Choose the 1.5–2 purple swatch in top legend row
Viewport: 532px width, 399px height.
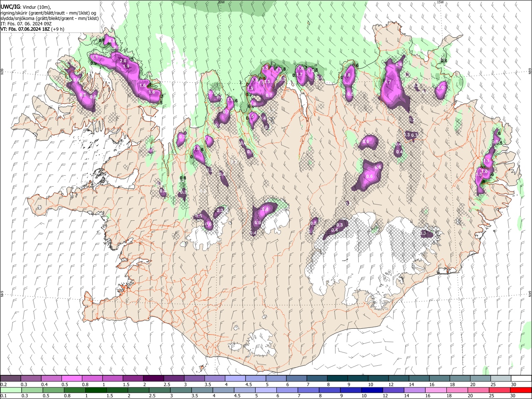point(133,379)
